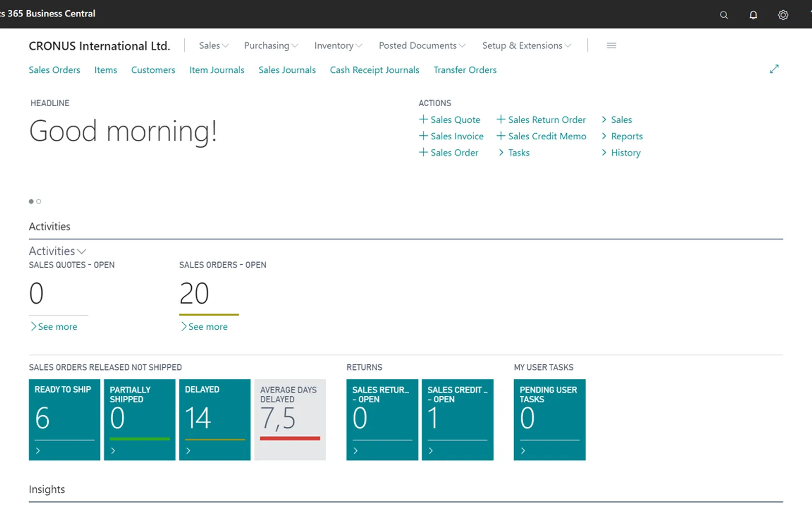Open the hamburger more-menu icon
Viewport: 812px width, 508px height.
click(x=612, y=46)
